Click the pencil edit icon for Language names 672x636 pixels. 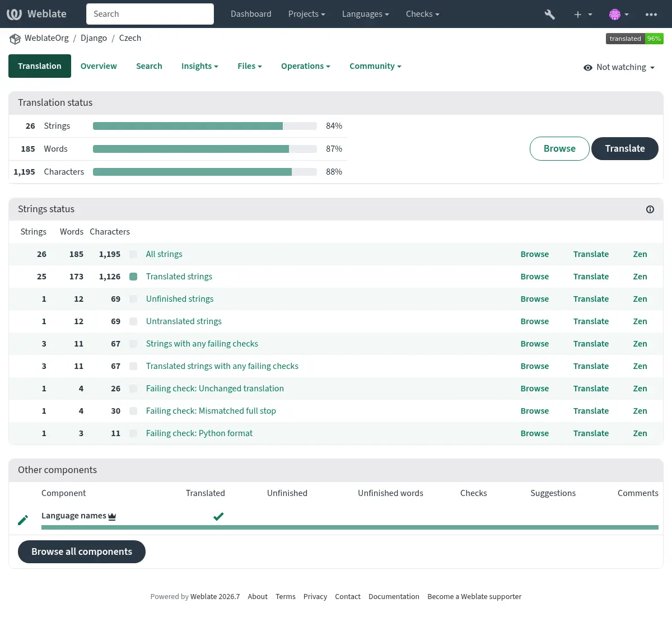coord(23,520)
